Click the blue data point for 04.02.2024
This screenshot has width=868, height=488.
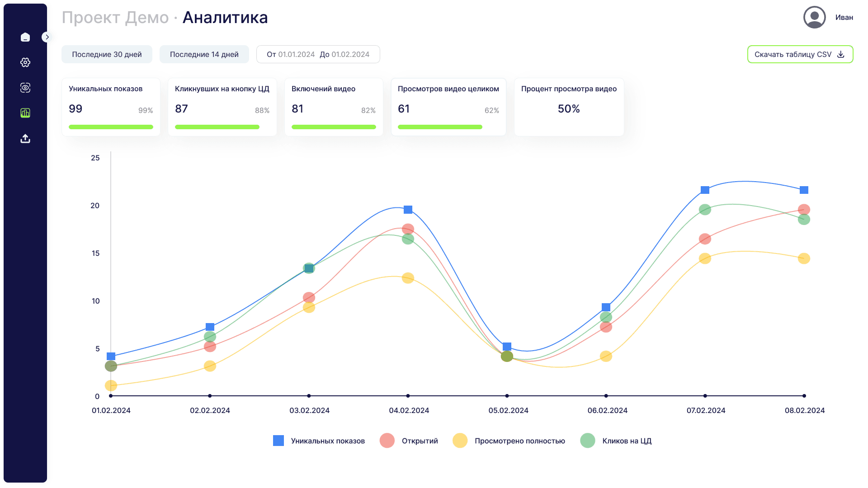(408, 210)
